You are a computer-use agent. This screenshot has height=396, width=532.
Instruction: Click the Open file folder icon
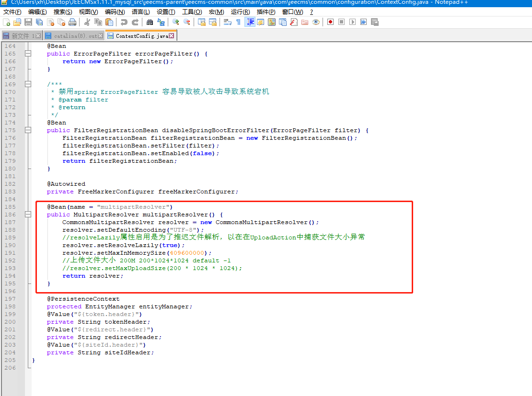17,23
